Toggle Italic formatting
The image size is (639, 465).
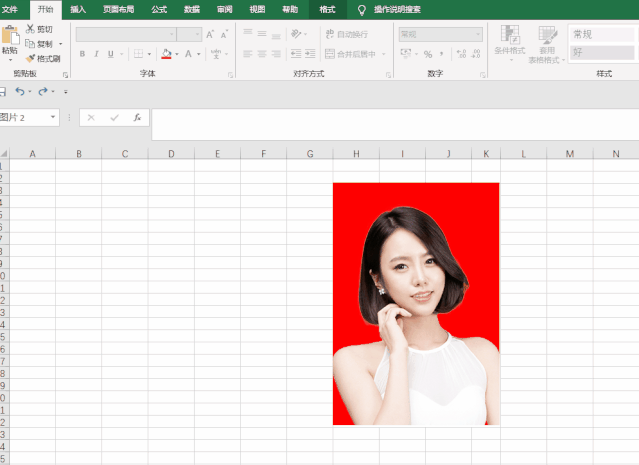point(96,54)
